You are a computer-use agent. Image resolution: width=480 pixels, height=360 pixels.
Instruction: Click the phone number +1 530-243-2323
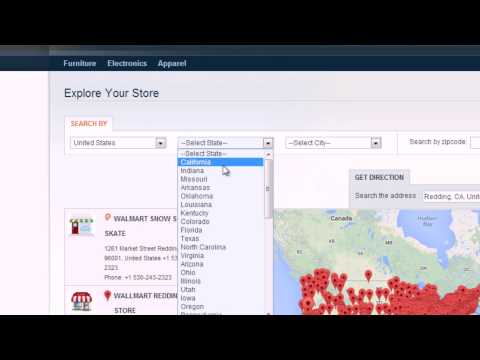(148, 277)
